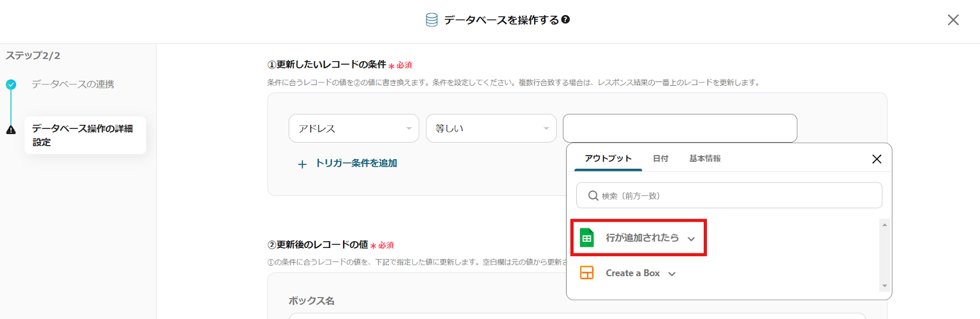Click the orange Create a Box icon
This screenshot has height=319, width=980.
click(587, 273)
